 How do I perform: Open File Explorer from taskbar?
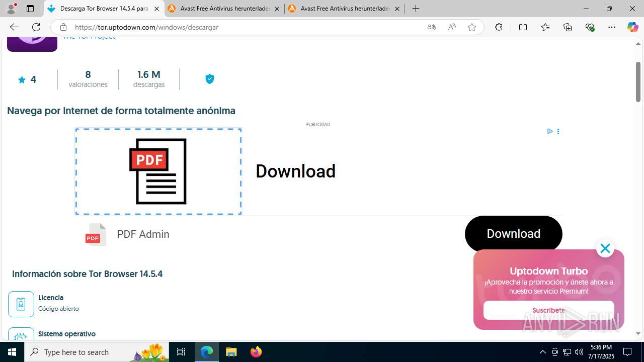pos(231,352)
